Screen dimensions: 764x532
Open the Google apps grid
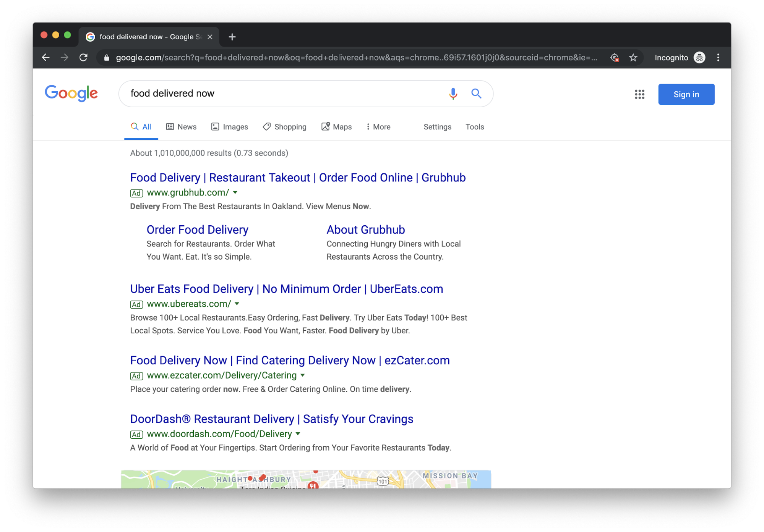[x=639, y=94]
